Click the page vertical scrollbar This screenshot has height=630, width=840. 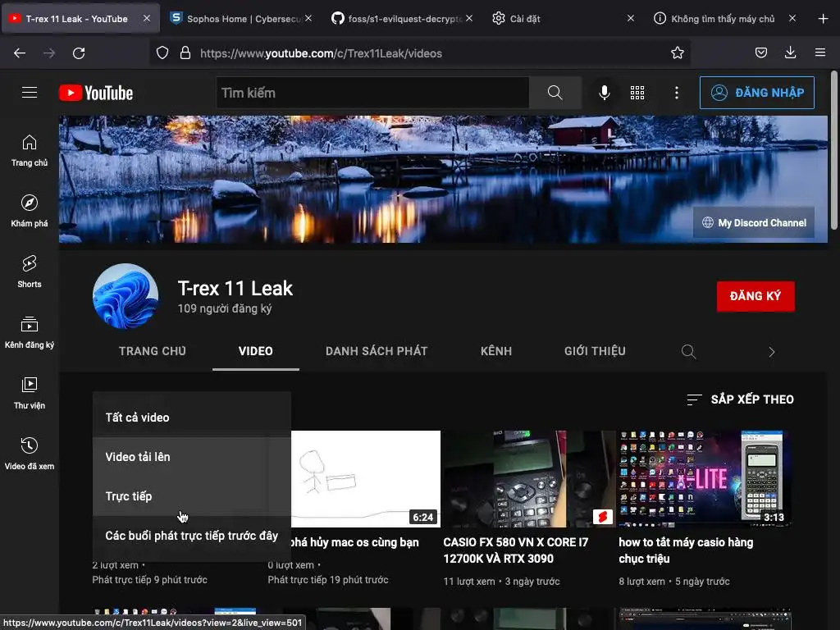(x=834, y=150)
